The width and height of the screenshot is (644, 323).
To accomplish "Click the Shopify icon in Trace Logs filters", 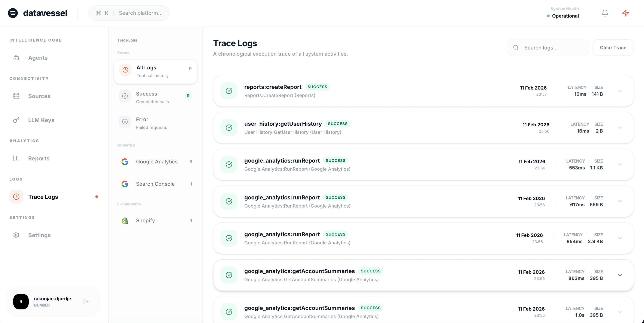I will (x=125, y=220).
